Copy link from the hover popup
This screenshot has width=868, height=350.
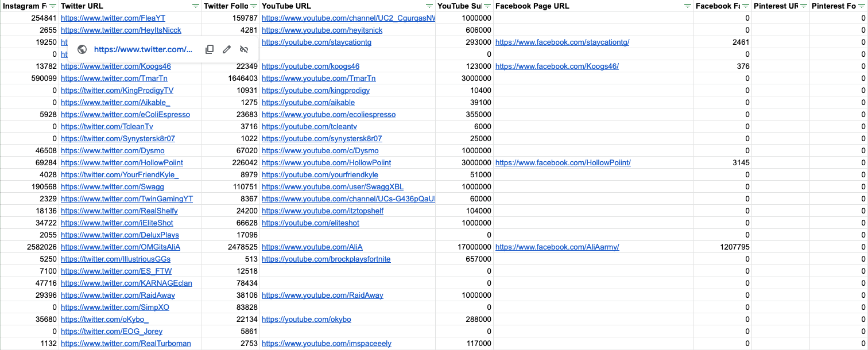210,49
